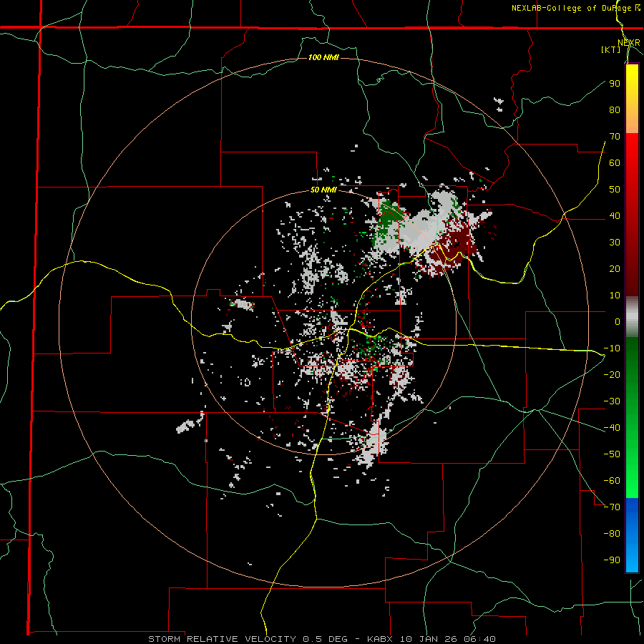644x644 pixels.
Task: Click the "50 NMI" range ring label
Action: point(323,190)
